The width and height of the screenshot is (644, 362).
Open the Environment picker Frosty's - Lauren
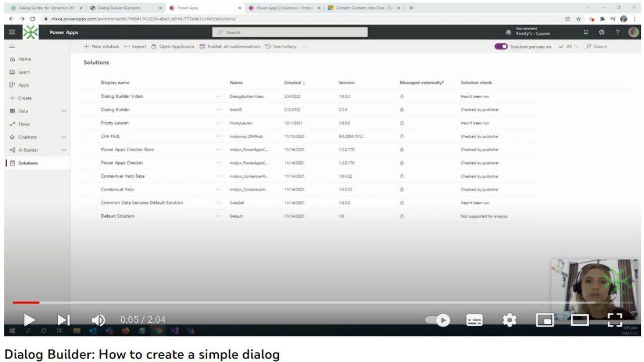(x=528, y=32)
